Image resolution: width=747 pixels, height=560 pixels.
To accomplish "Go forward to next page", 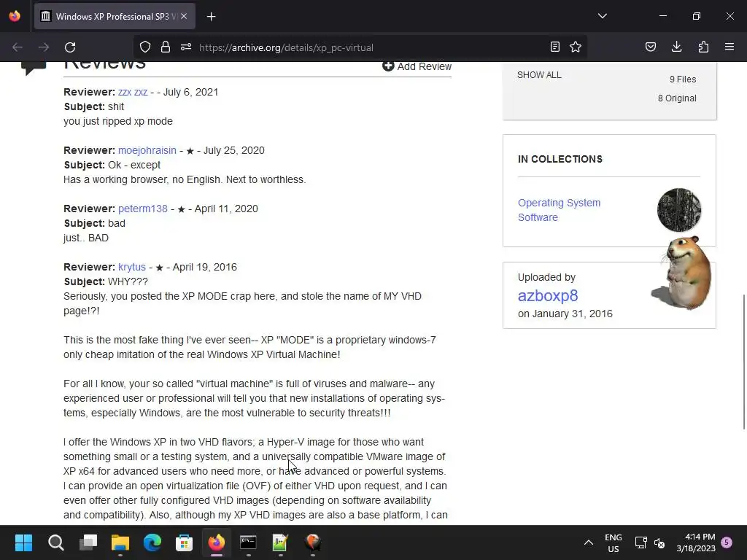I will (44, 47).
